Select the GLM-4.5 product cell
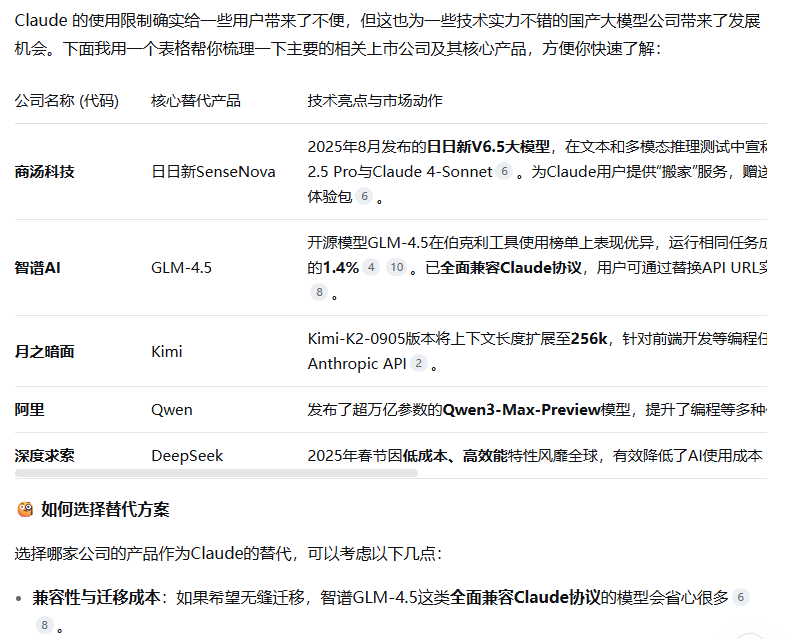Screen dimensions: 794x639 point(181,267)
